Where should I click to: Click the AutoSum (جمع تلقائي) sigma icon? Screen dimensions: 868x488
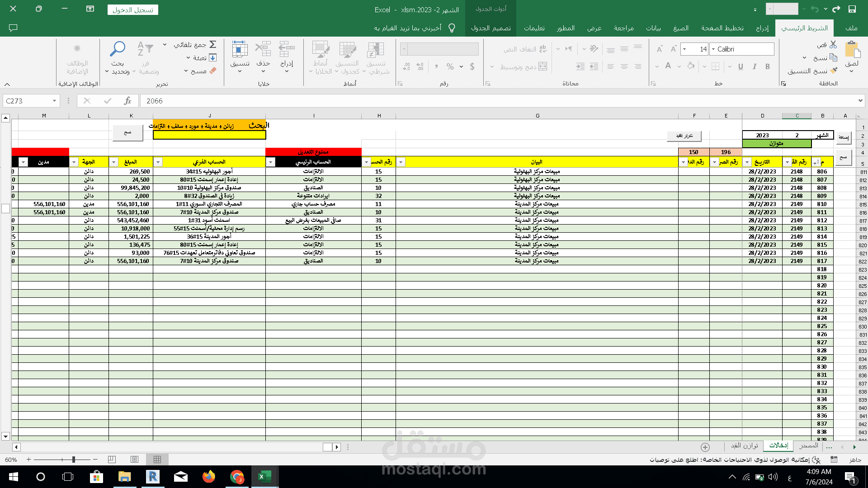coord(213,44)
